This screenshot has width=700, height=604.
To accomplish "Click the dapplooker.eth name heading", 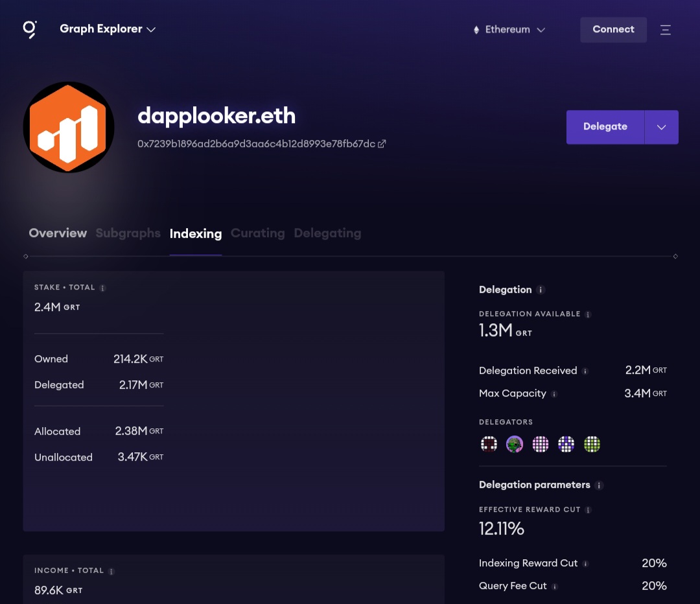I will click(216, 115).
